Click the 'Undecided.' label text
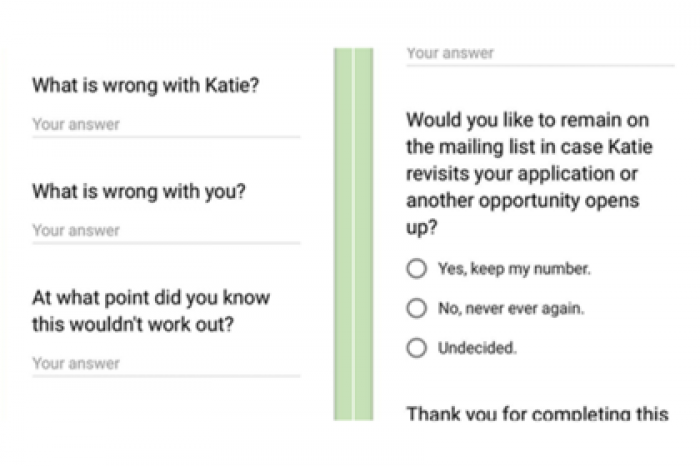Image resolution: width=700 pixels, height=466 pixels. [x=477, y=348]
